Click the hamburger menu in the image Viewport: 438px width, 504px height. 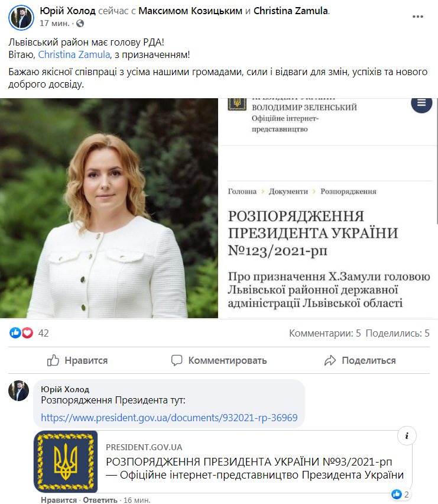[421, 103]
